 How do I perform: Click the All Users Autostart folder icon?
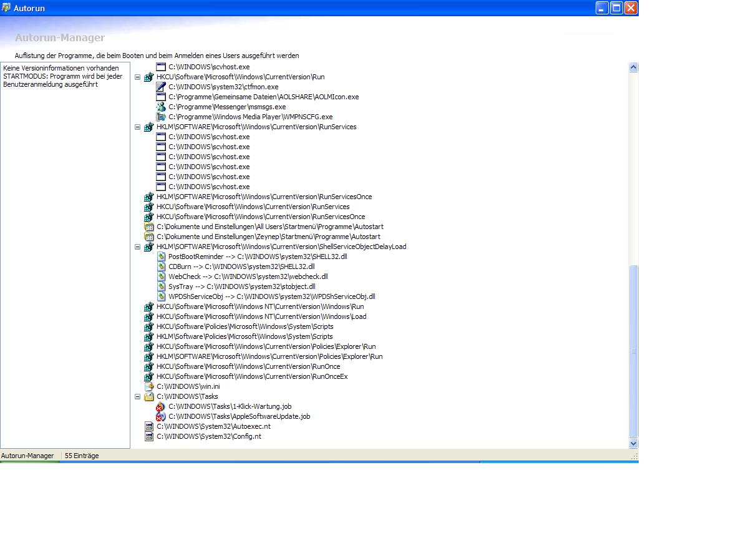click(x=149, y=227)
